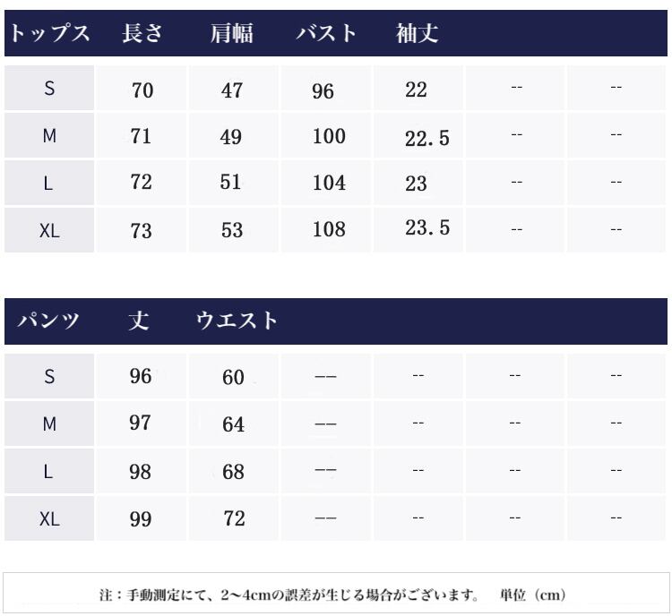The width and height of the screenshot is (672, 616).
Task: Click size M row label in tops table
Action: [49, 136]
